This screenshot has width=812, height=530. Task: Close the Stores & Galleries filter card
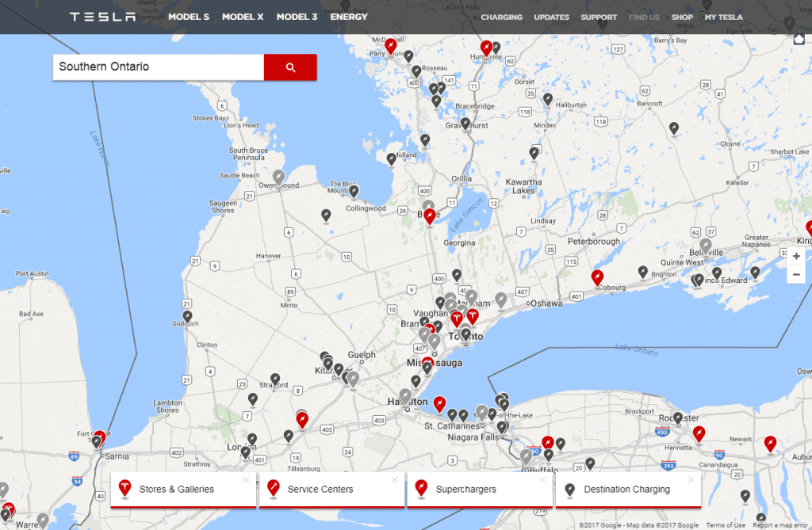247,480
